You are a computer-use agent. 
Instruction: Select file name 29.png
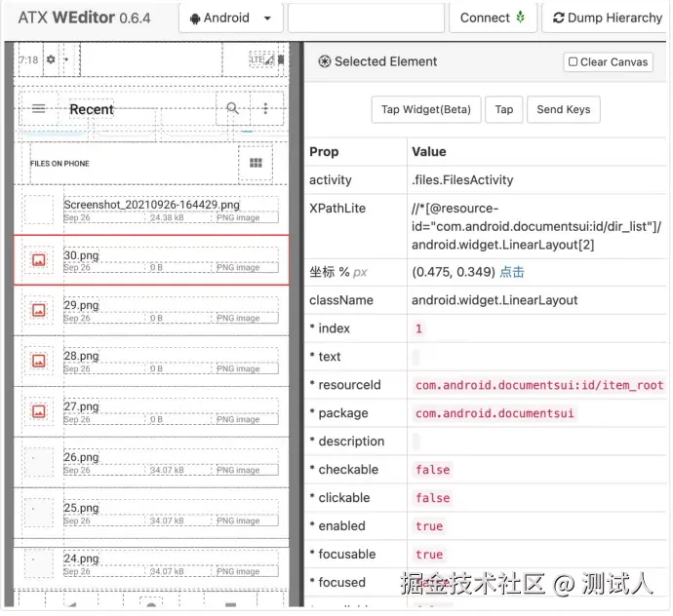81,305
